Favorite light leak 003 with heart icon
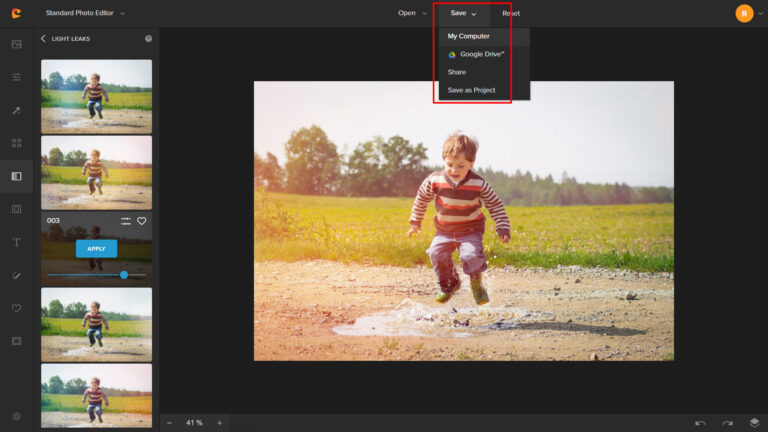Viewport: 768px width, 432px height. point(142,221)
